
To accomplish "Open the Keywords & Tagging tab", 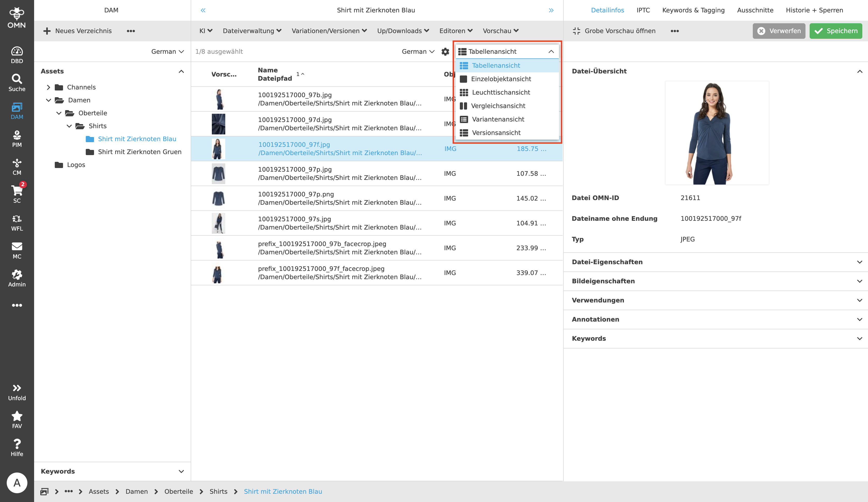I will click(693, 10).
